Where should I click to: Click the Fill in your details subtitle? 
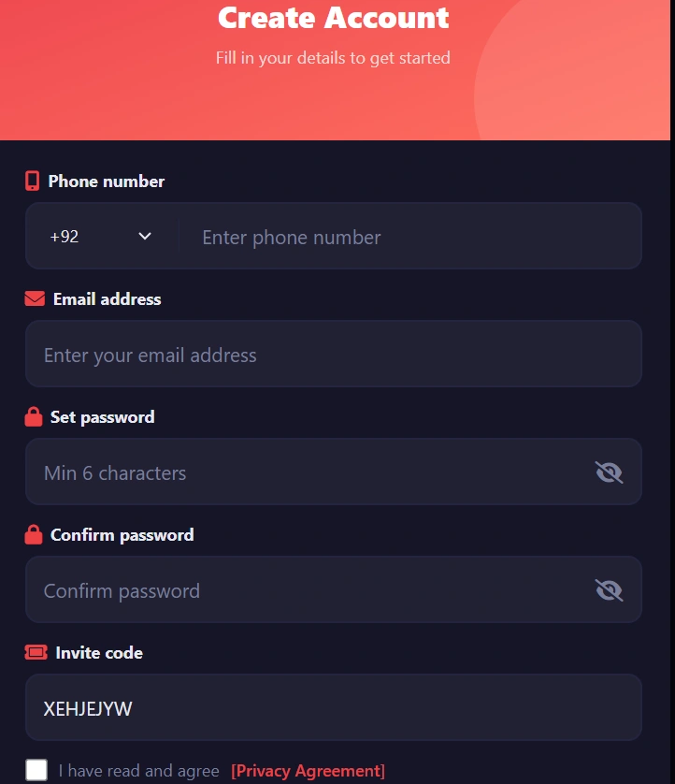333,58
